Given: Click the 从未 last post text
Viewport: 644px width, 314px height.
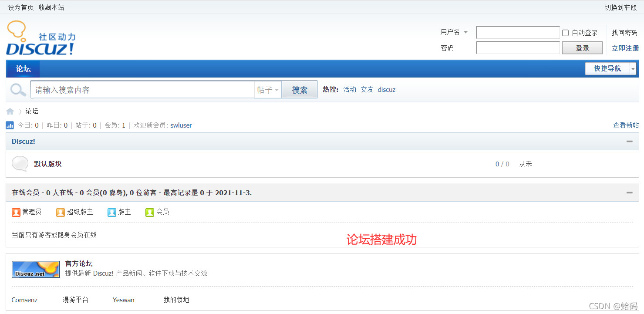Looking at the screenshot, I should 526,164.
